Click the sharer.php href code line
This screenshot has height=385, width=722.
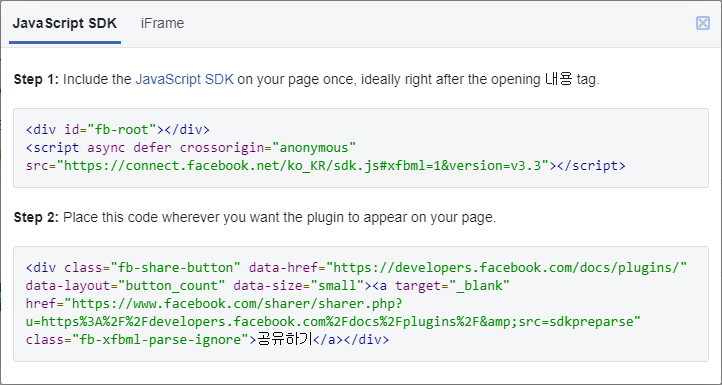click(x=215, y=304)
